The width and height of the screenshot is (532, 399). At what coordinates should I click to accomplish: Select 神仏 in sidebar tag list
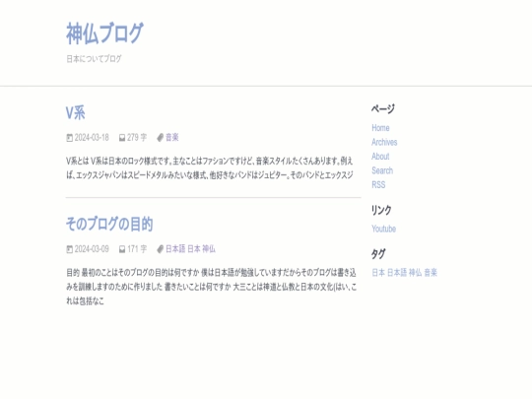coord(416,273)
